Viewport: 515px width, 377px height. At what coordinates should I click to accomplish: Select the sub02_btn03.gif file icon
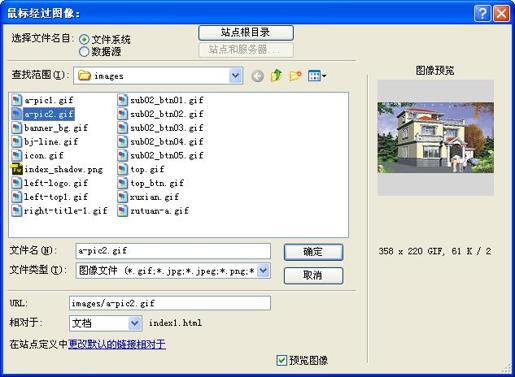[123, 128]
